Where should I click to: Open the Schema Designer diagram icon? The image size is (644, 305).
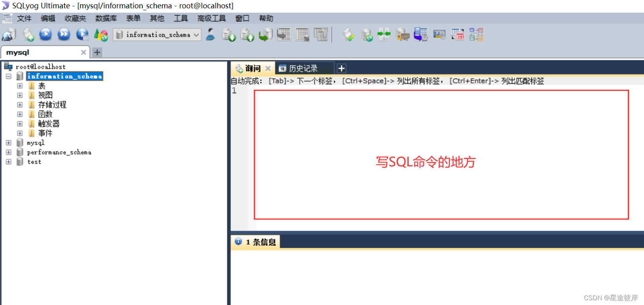pyautogui.click(x=476, y=35)
